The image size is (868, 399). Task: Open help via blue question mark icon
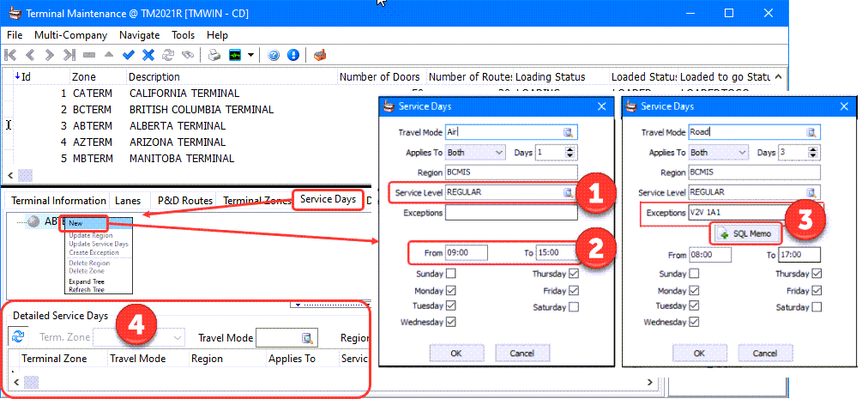274,55
